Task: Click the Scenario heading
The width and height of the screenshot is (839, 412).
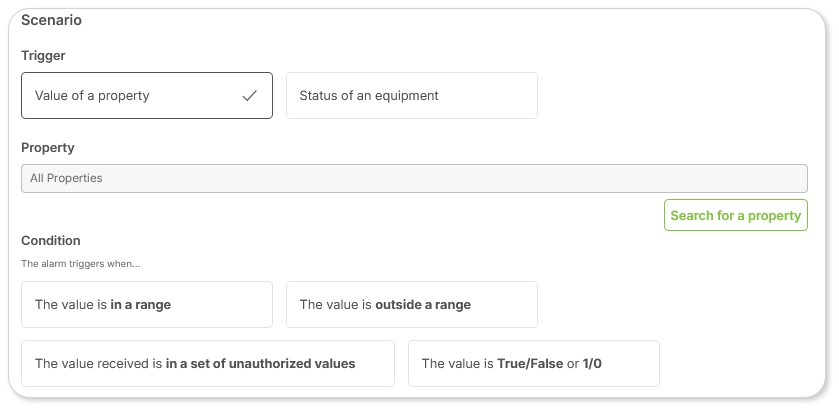Action: [51, 20]
